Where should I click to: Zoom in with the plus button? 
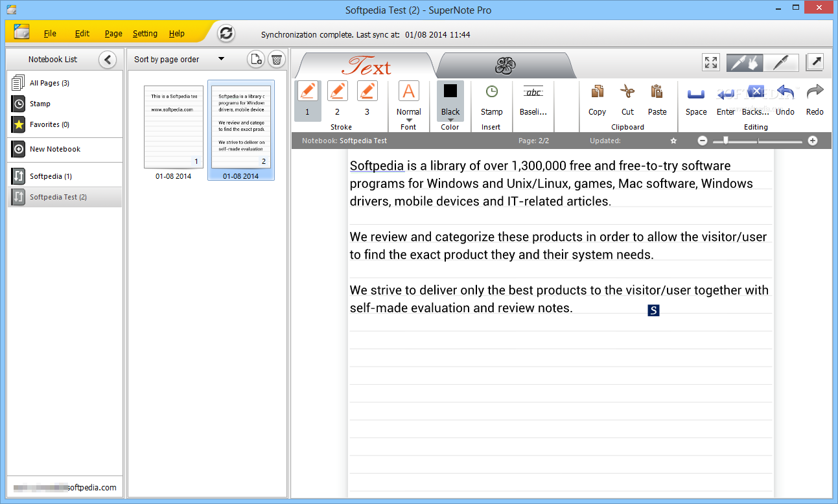[813, 141]
